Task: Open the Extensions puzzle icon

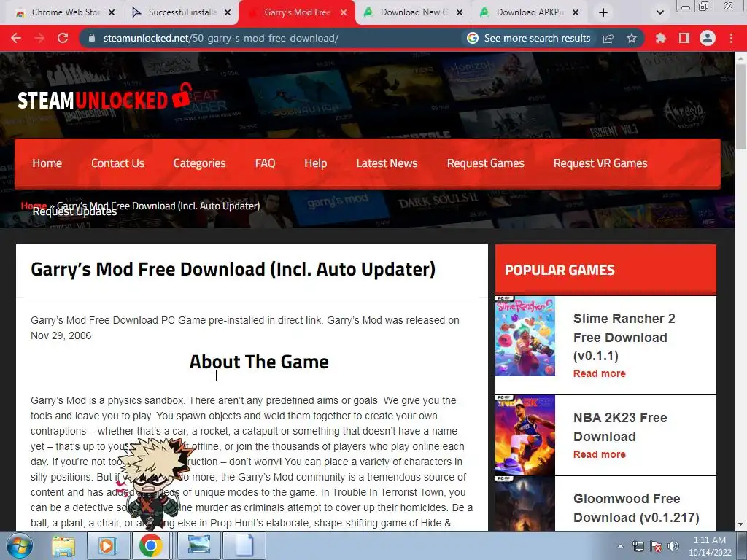Action: pyautogui.click(x=661, y=38)
